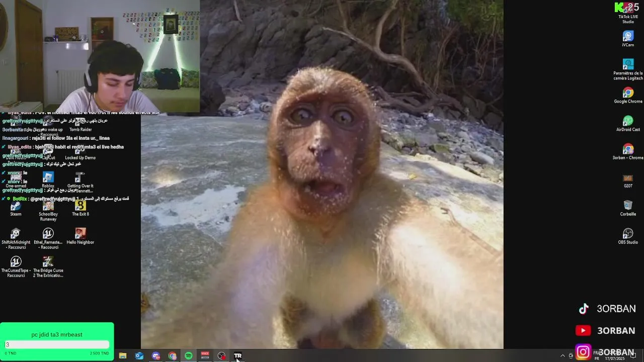644x362 pixels.
Task: Click the 'pc jdid ta3 mrbeast' goal title
Action: [x=57, y=334]
